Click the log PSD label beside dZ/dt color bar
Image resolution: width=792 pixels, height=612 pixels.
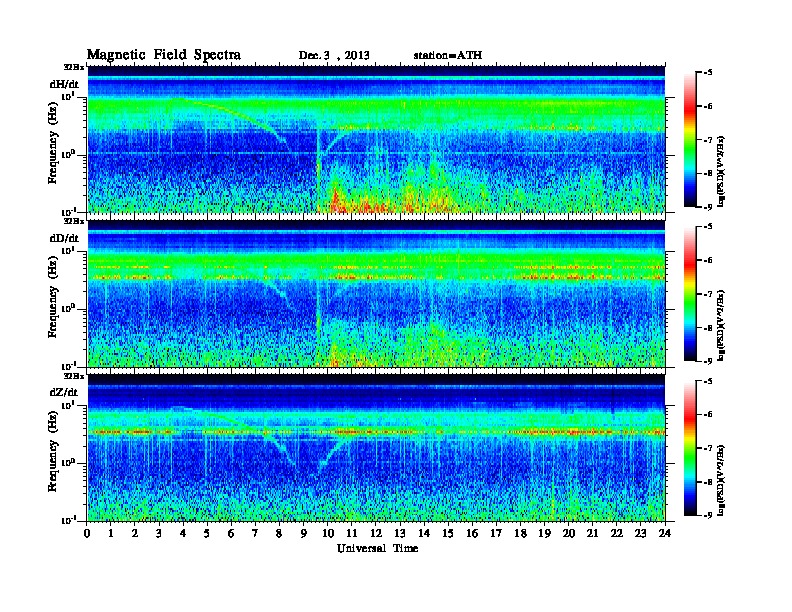tap(722, 480)
